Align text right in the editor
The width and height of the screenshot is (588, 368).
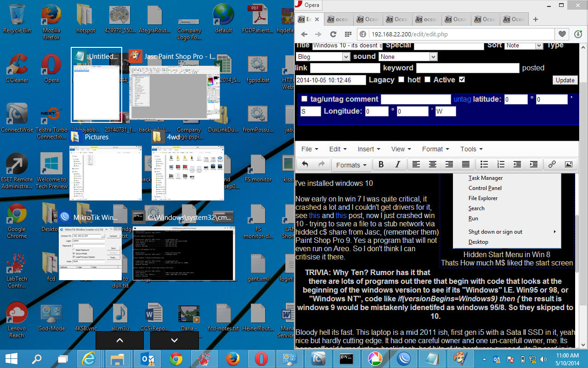pos(449,165)
